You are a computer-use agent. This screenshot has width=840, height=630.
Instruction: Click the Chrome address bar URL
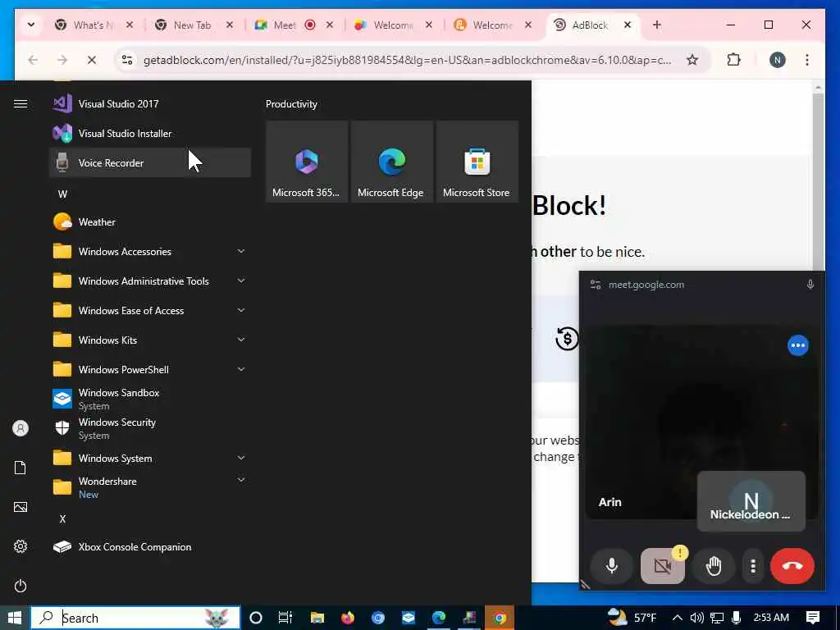tap(407, 60)
